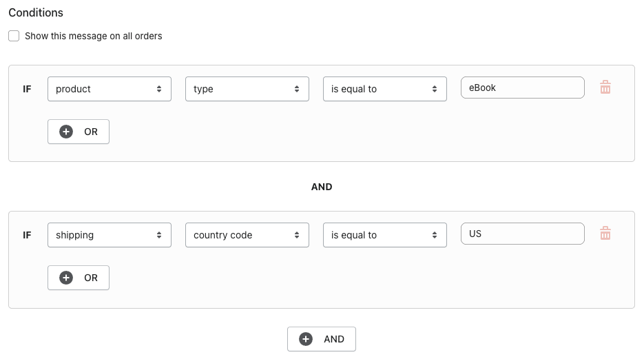Enable 'Show this message on all orders'
This screenshot has width=644, height=359.
pyautogui.click(x=14, y=36)
